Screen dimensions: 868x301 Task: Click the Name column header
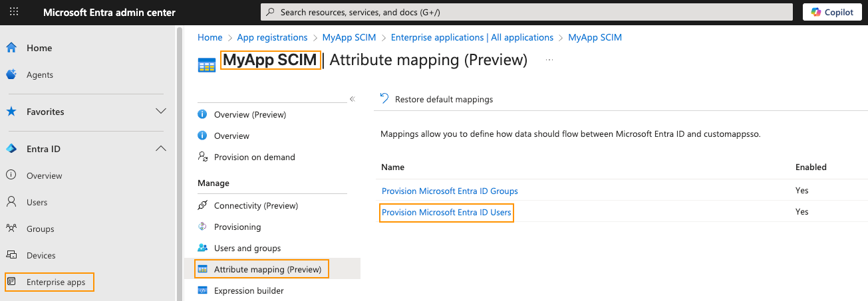click(393, 167)
